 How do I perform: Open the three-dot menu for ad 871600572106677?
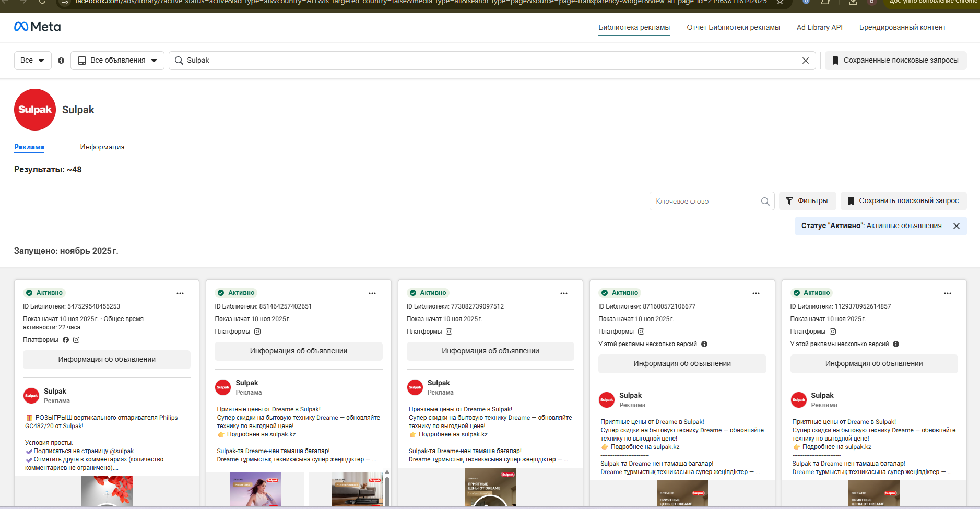point(756,293)
